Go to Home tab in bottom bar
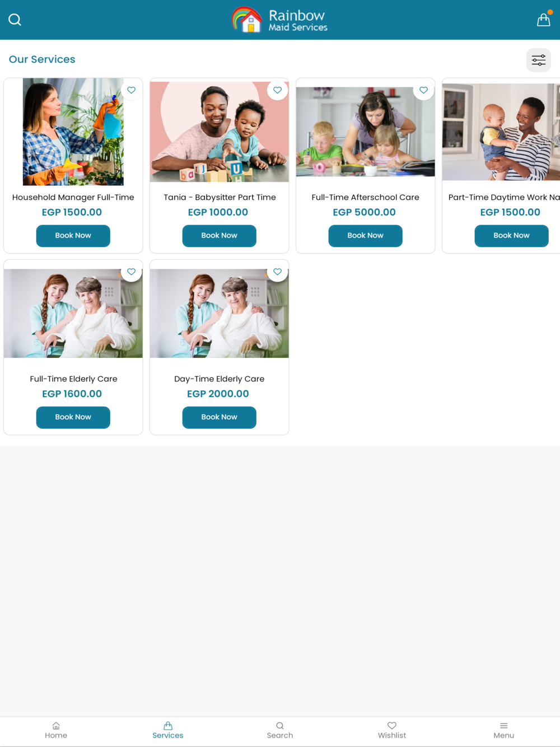 [x=56, y=731]
